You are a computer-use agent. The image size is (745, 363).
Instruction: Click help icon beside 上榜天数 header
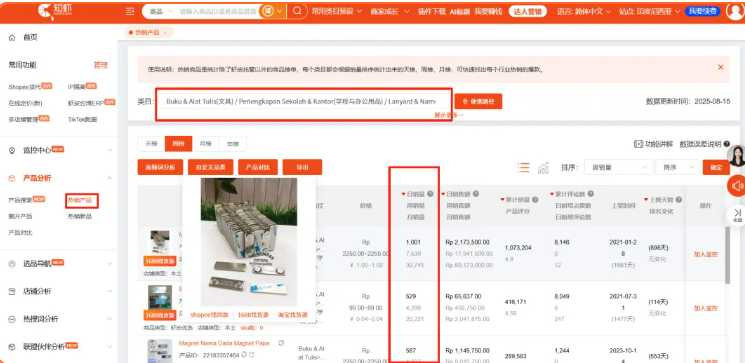click(678, 200)
